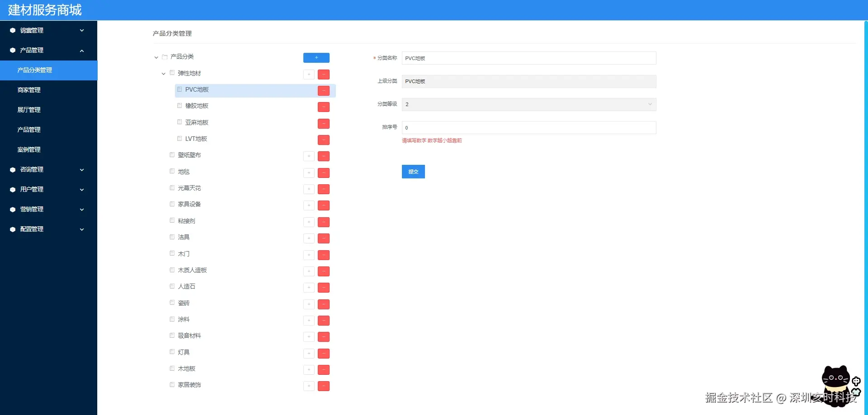Collapse the 弹性地材 tree node
Screen dimensions: 868x415
(x=164, y=74)
